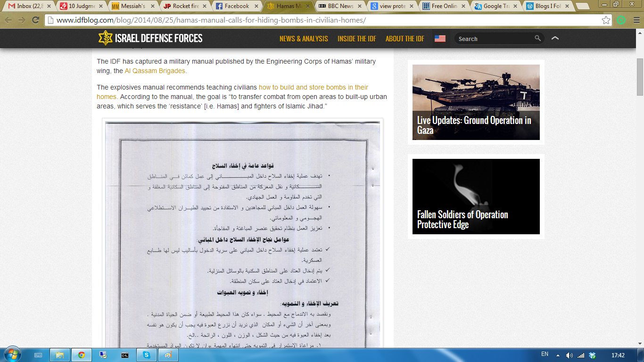This screenshot has height=362, width=644.
Task: Click the US flag language icon
Action: (440, 39)
